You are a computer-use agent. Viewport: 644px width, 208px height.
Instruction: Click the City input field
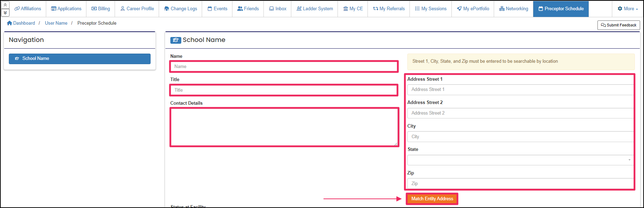point(521,136)
